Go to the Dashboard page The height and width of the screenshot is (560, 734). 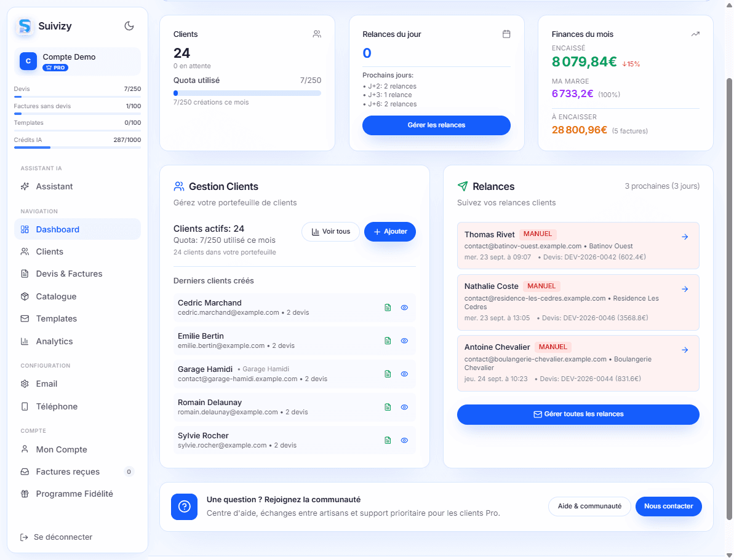pos(78,229)
